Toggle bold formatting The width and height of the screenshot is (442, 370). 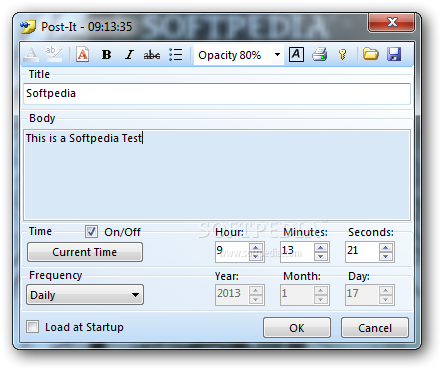coord(106,54)
